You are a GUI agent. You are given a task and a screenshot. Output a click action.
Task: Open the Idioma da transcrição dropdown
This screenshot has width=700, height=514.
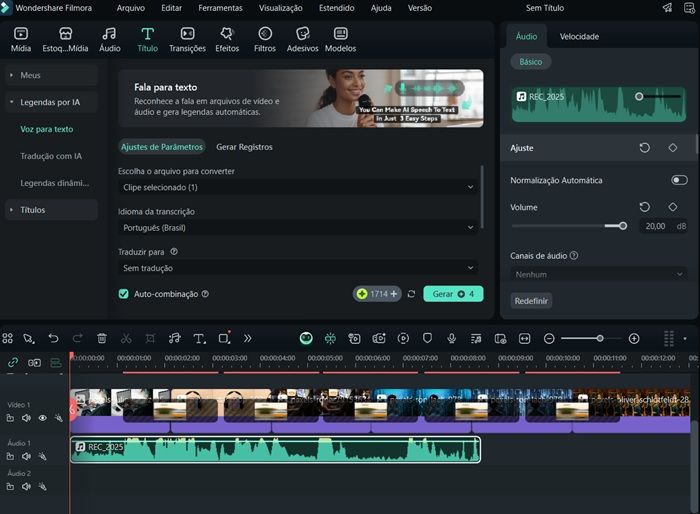298,228
